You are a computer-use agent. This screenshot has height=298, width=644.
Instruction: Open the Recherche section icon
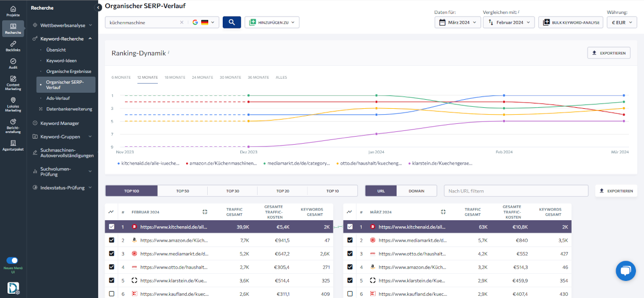[x=13, y=28]
